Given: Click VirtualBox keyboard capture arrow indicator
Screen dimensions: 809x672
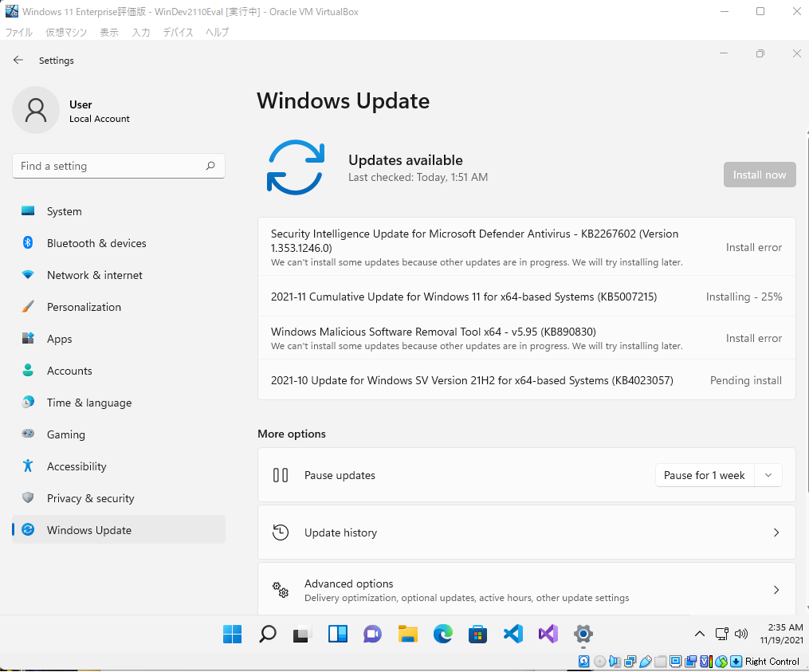Looking at the screenshot, I should point(736,661).
